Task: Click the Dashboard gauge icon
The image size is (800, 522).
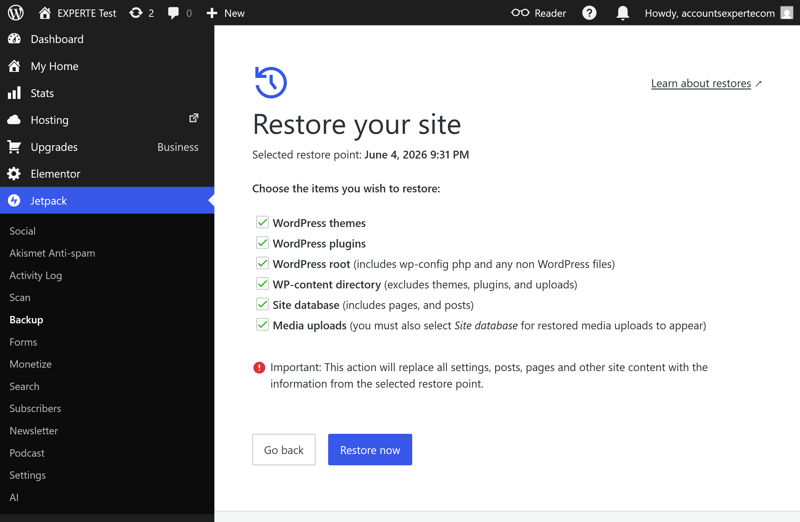Action: point(14,39)
